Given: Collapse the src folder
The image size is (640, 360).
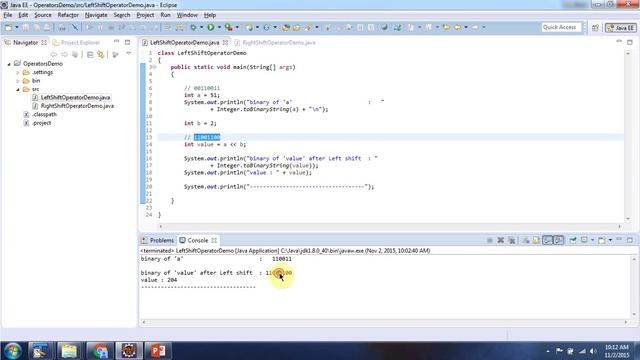Looking at the screenshot, I should pyautogui.click(x=18, y=89).
